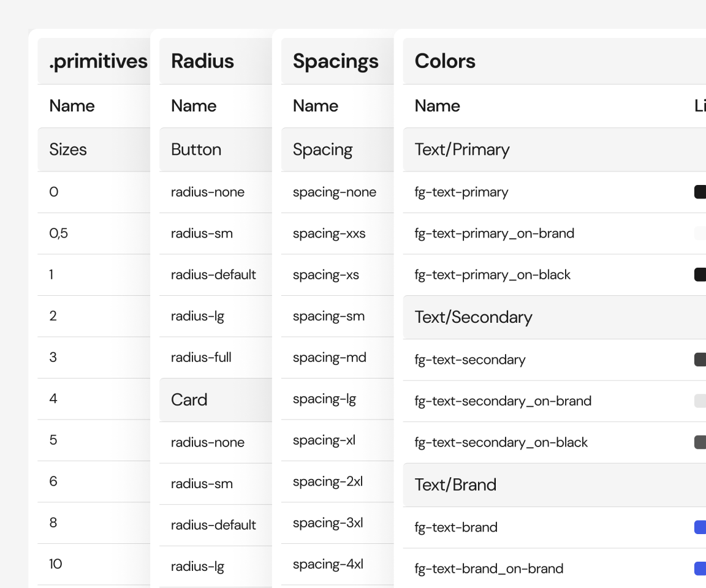The image size is (706, 588).
Task: Click the Sizes group row
Action: tap(94, 149)
